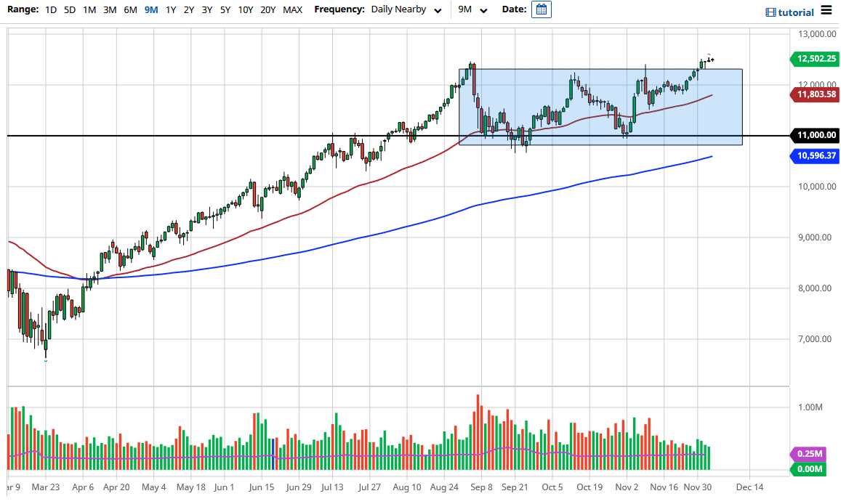Select the 1D range
Viewport: 841px width, 504px height.
pyautogui.click(x=50, y=10)
